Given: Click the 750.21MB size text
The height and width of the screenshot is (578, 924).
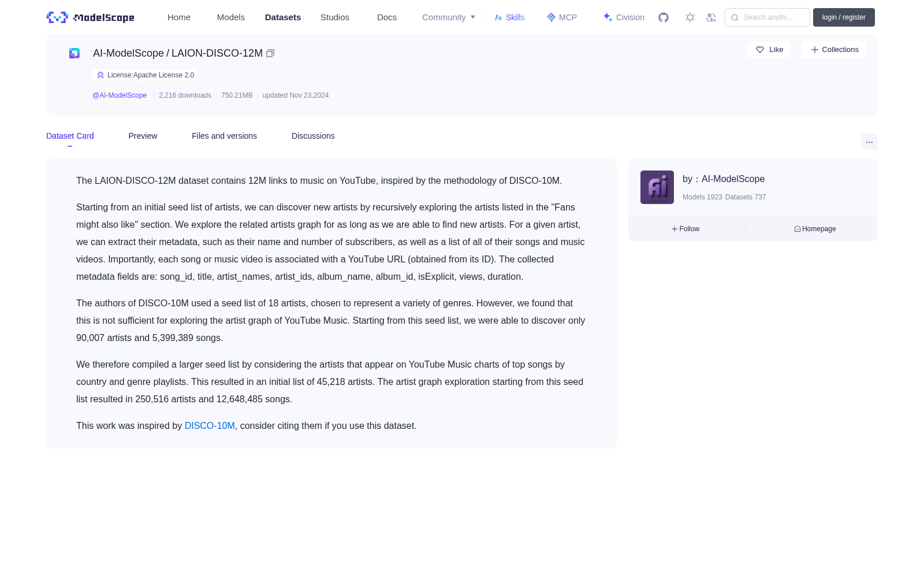Looking at the screenshot, I should click(237, 95).
